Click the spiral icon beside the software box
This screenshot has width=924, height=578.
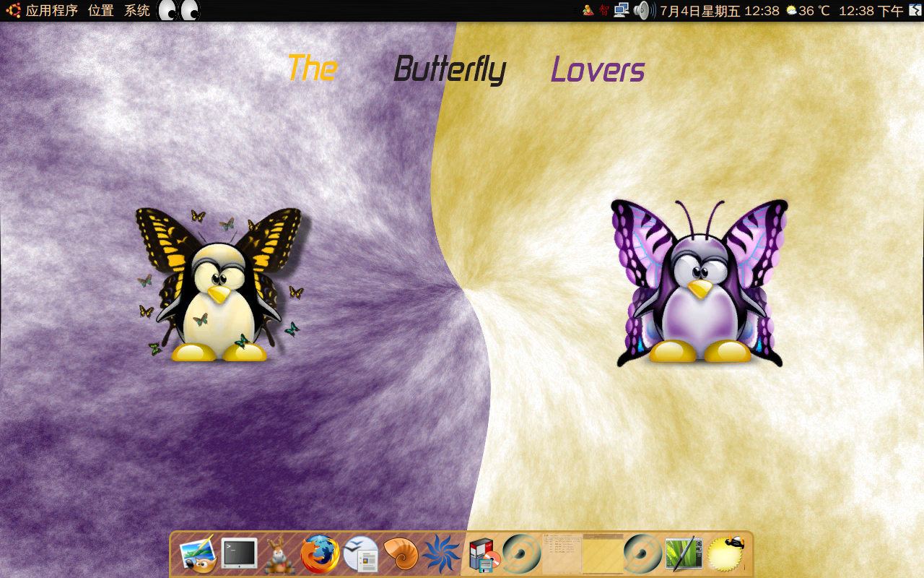click(522, 554)
